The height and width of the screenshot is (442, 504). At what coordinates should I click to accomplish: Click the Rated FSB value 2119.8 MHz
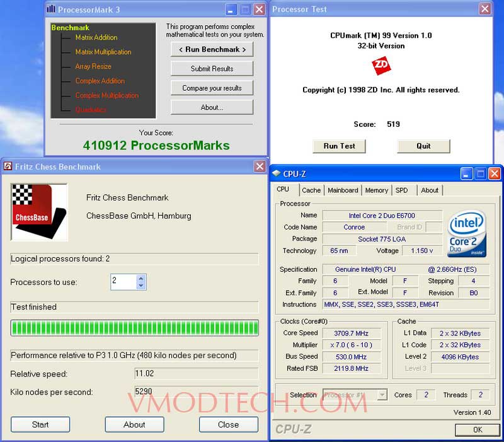(352, 368)
